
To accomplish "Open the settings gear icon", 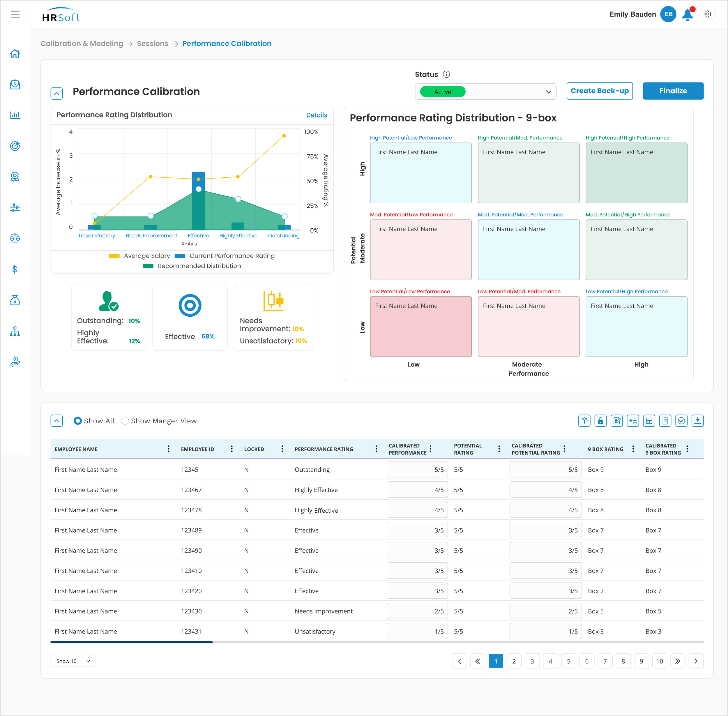I will coord(707,14).
